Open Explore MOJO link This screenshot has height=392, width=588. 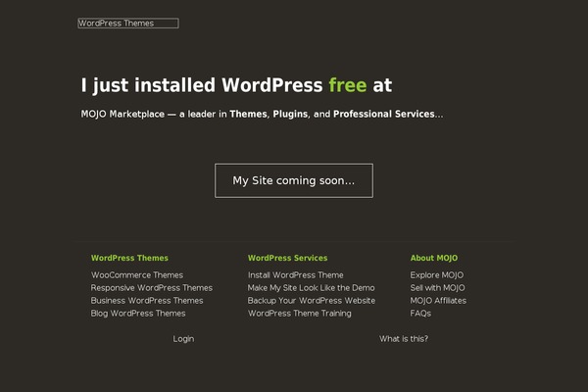[437, 275]
